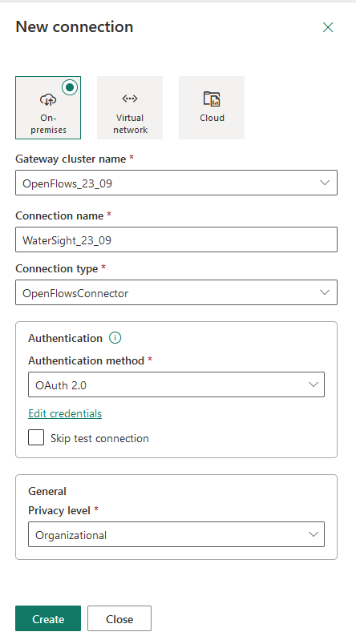The width and height of the screenshot is (356, 644).
Task: Open the Edit credentials link
Action: tap(65, 413)
